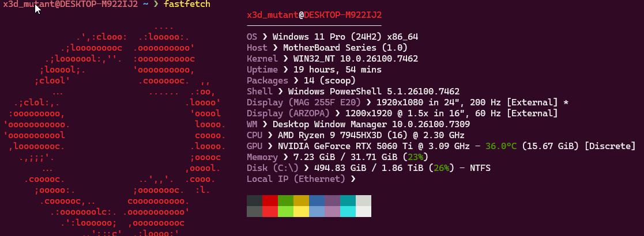This screenshot has width=644, height=236.
Task: Click the typed command "fastfetch"
Action: click(x=187, y=4)
